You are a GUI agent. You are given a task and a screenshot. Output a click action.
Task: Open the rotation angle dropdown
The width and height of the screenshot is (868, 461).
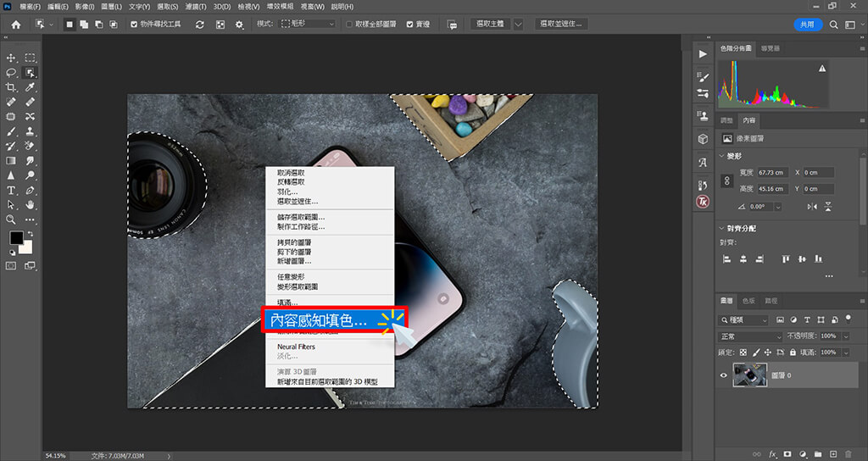[x=778, y=207]
